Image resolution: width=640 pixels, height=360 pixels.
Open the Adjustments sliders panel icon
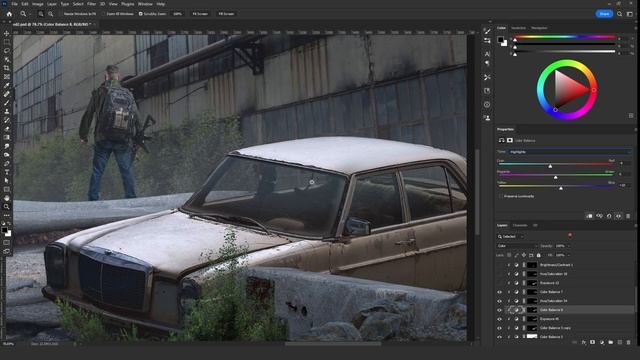coord(487,41)
